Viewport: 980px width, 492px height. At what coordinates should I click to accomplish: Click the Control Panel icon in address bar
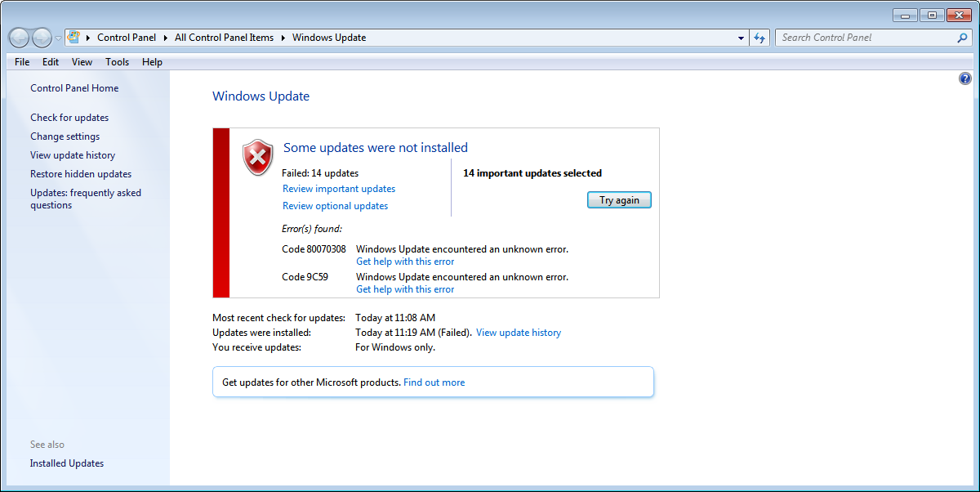(x=73, y=38)
